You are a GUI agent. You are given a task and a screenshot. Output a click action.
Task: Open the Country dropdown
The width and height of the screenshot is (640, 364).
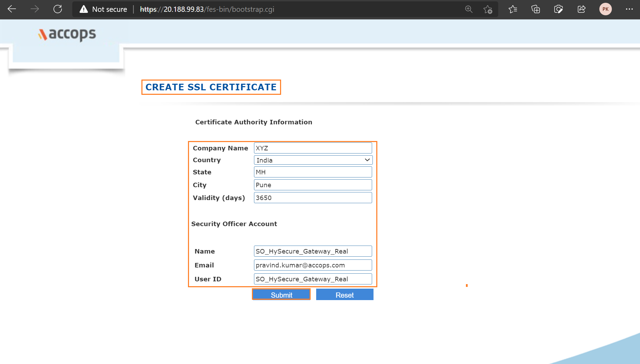[x=313, y=160]
